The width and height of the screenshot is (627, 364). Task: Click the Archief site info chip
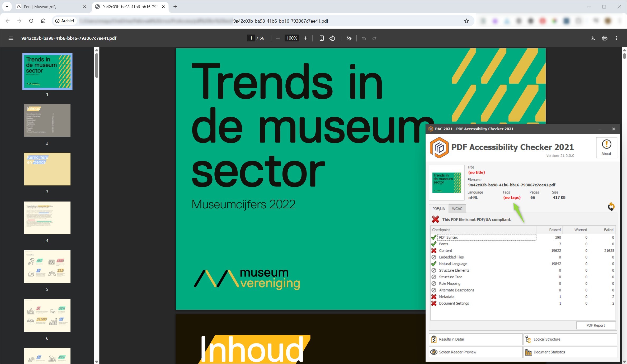click(65, 21)
